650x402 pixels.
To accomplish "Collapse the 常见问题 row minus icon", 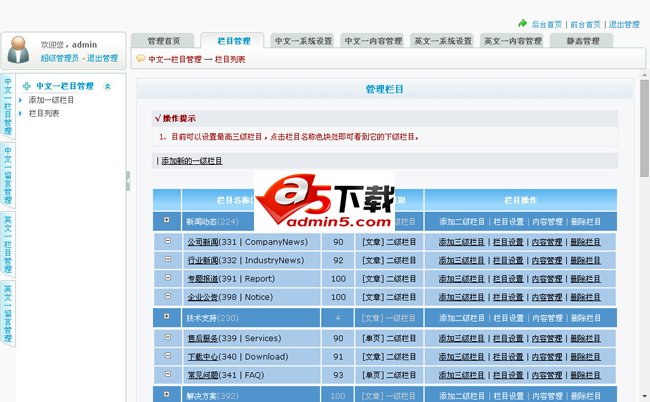I will [168, 374].
